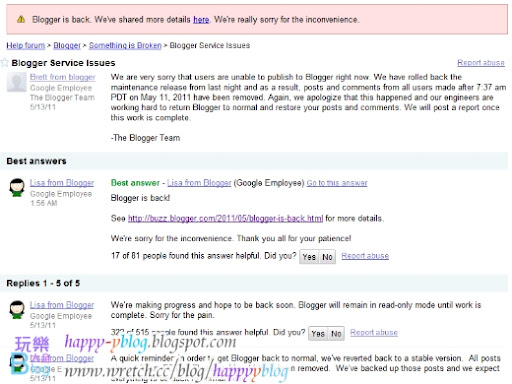This screenshot has width=512, height=384.
Task: Report abuse for the best answer
Action: pyautogui.click(x=365, y=256)
